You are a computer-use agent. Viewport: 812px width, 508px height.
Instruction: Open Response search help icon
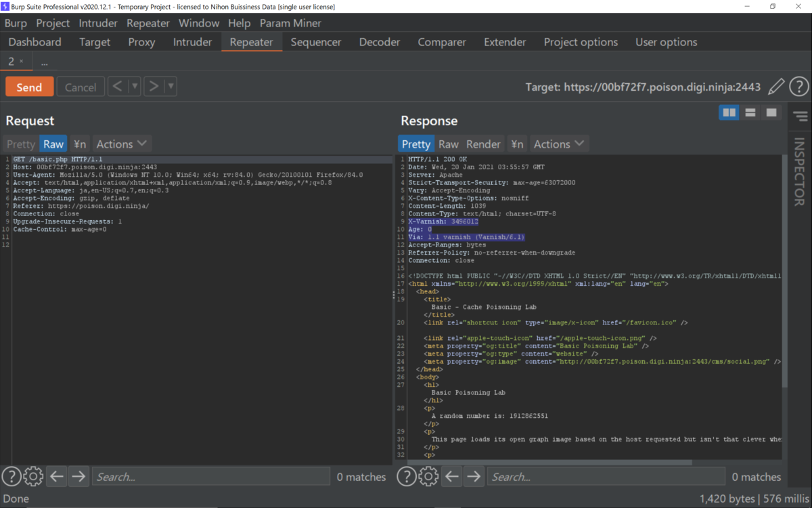407,477
